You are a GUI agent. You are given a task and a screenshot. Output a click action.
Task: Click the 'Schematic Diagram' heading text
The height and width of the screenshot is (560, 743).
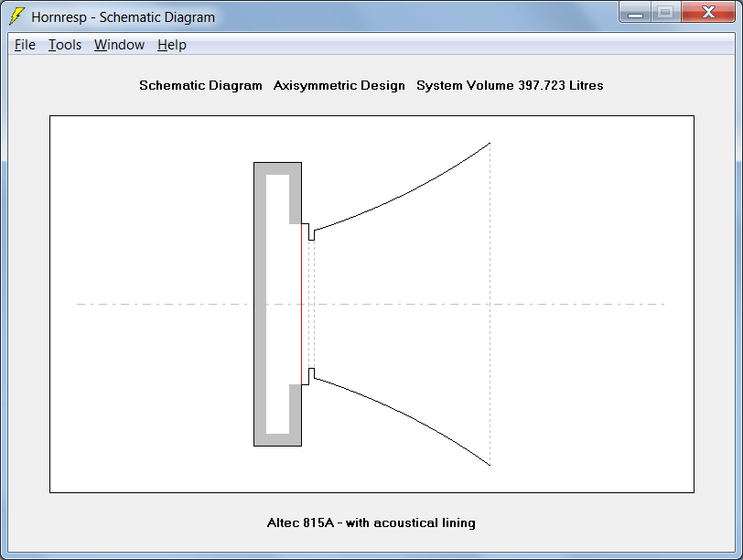[200, 85]
